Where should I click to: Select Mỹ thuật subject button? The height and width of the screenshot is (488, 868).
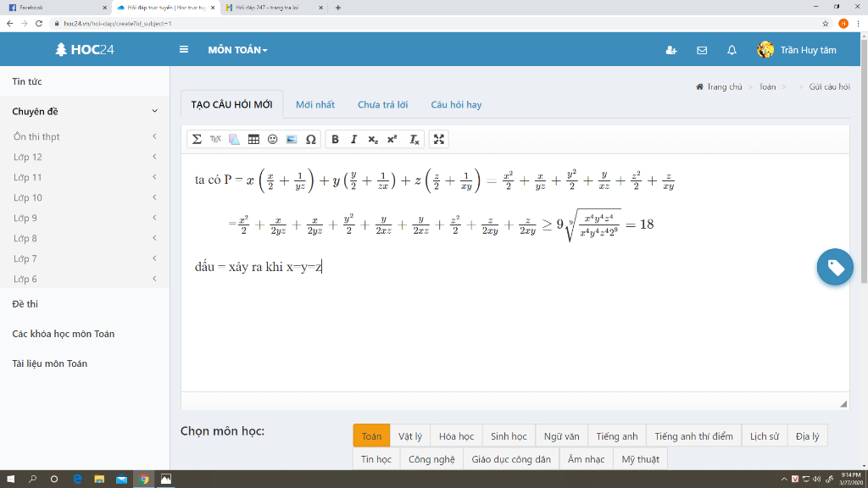640,459
